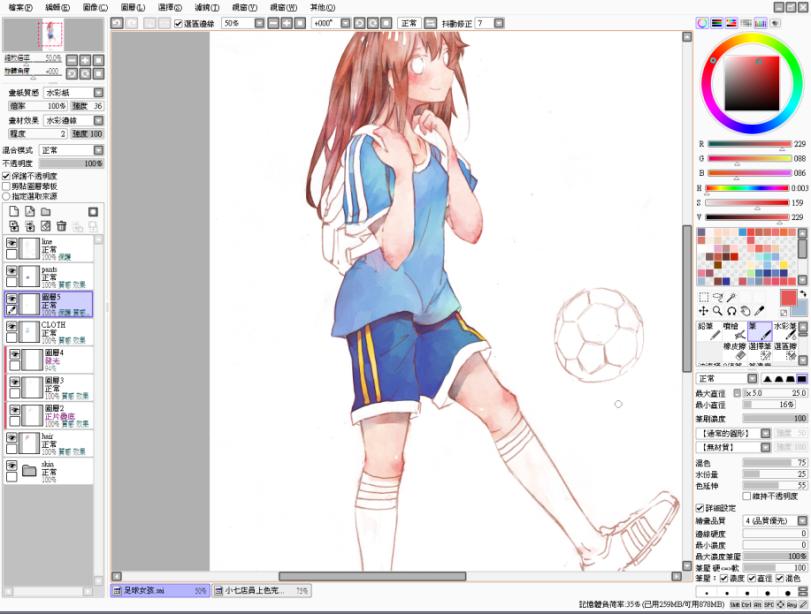Open the 濾鏡(T) Filter menu
This screenshot has width=811, height=614.
[207, 8]
